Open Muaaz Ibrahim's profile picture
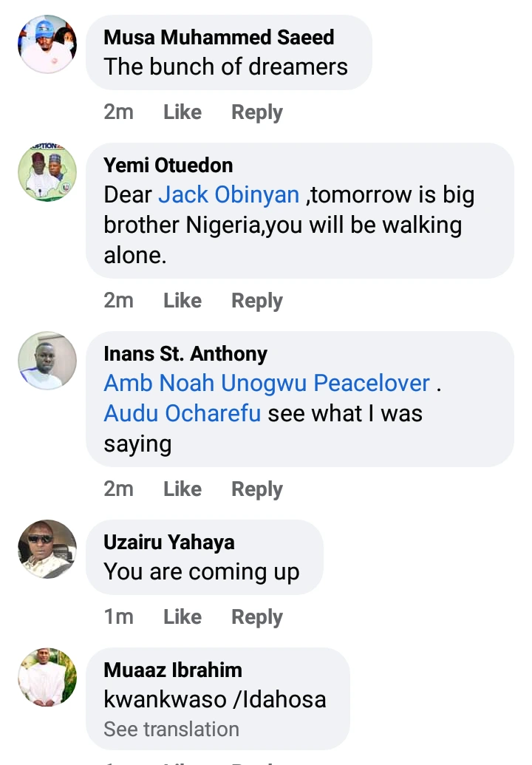 [47, 677]
